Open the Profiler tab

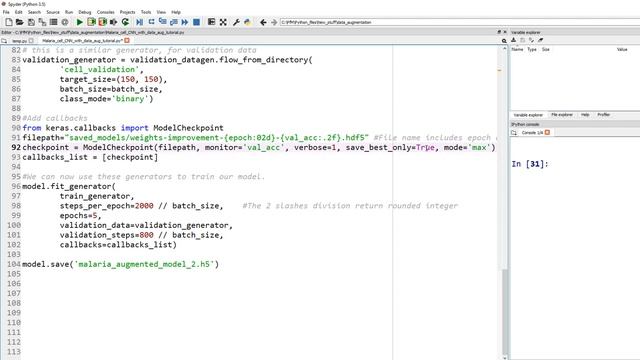click(604, 115)
